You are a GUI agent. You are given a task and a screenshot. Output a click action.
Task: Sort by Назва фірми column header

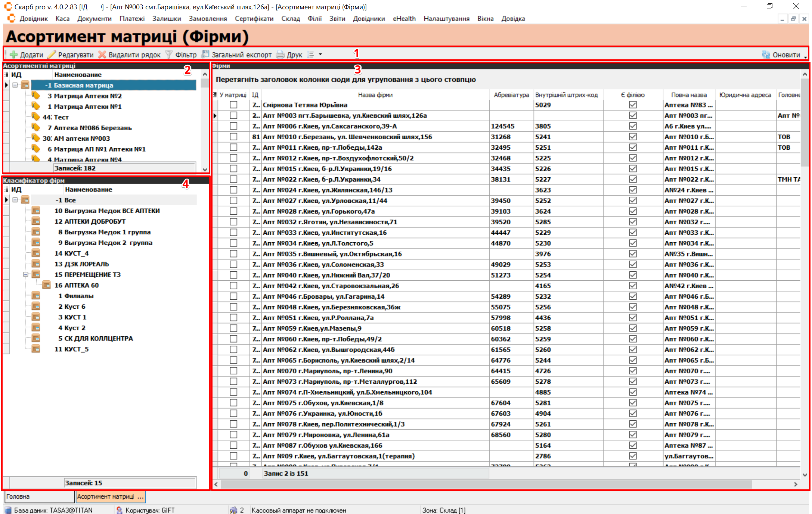[375, 95]
